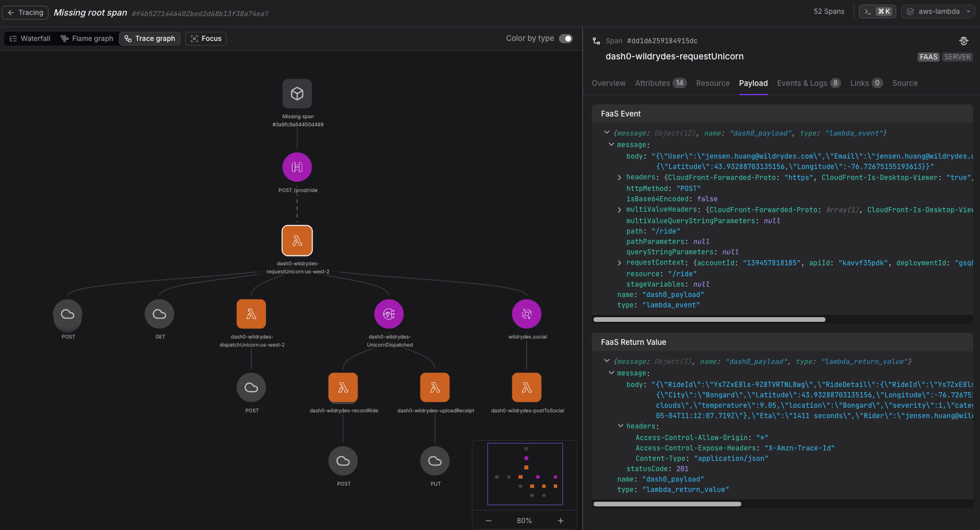
Task: Switch to Waterfall view
Action: point(30,39)
